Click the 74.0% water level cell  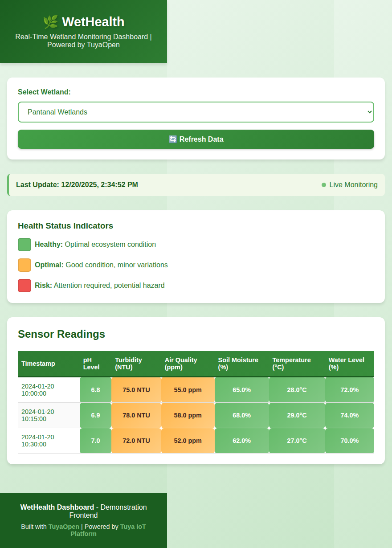(350, 415)
